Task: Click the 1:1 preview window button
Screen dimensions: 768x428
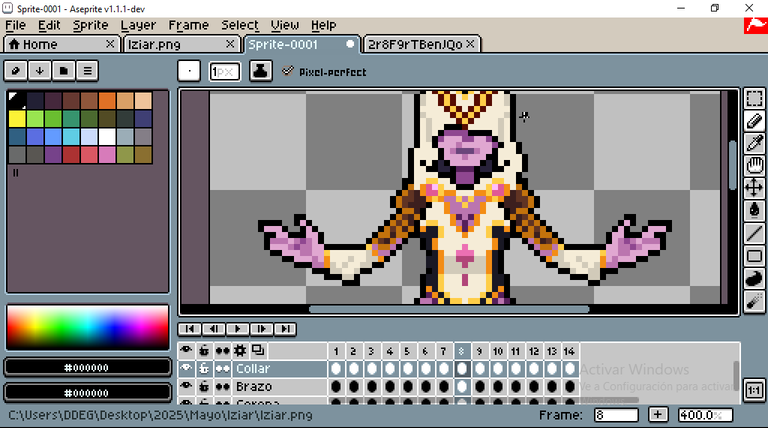Action: 754,390
